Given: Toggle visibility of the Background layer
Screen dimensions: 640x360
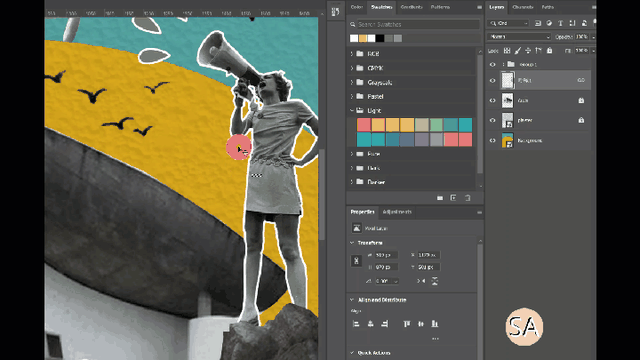Looking at the screenshot, I should (x=492, y=140).
